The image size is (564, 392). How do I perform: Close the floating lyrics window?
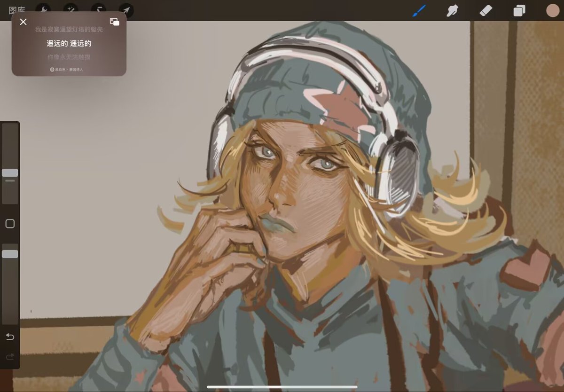tap(23, 22)
